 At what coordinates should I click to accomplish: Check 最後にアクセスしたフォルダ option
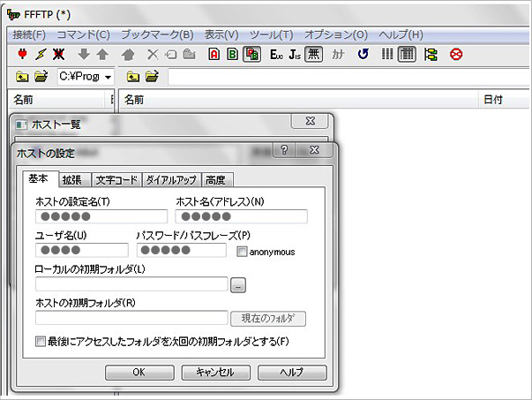(x=41, y=341)
